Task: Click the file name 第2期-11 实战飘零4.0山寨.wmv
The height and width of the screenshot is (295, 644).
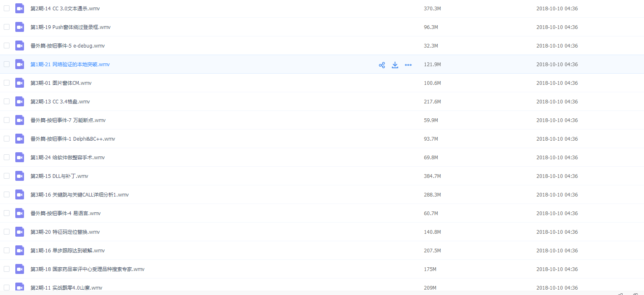Action: pos(66,288)
